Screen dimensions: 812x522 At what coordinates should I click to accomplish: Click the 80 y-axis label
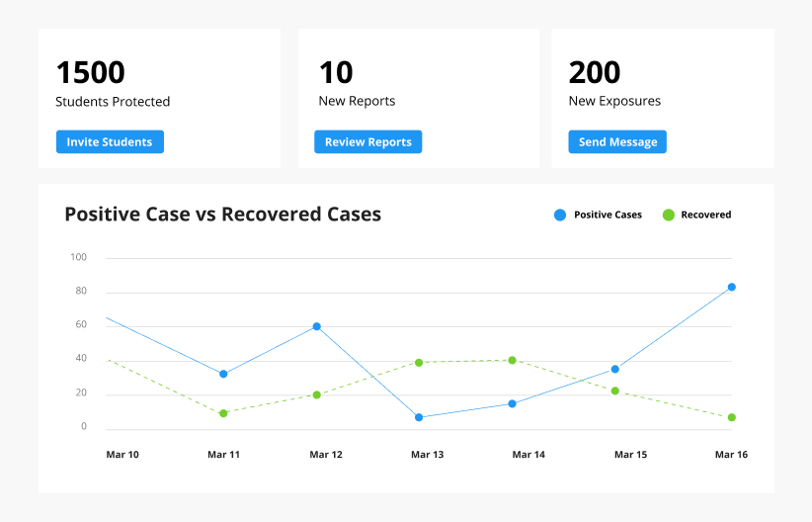tap(81, 291)
